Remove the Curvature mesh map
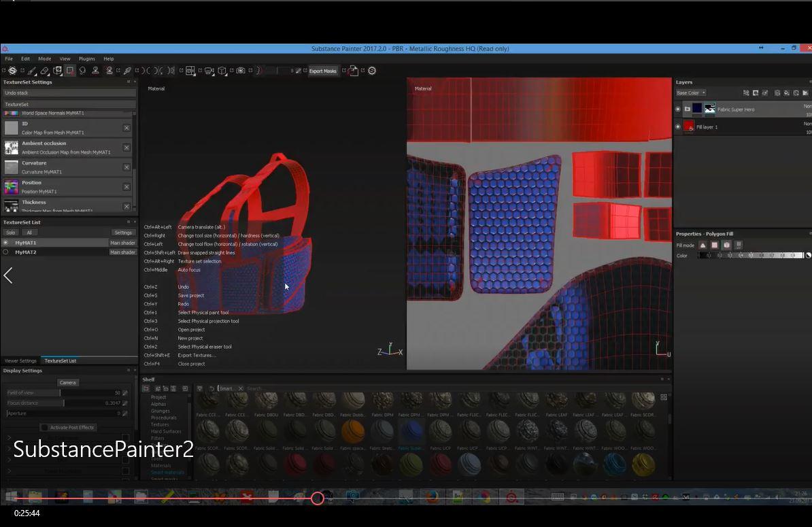Viewport: 812px width, 527px height. [126, 167]
